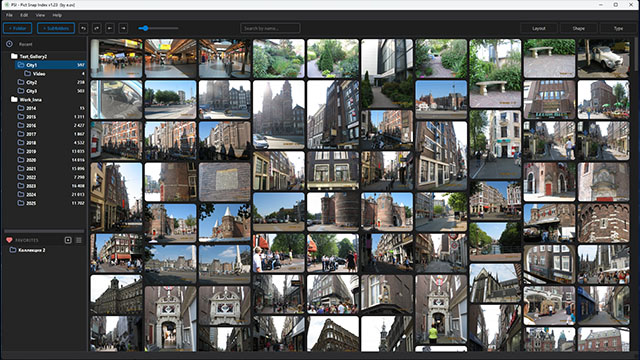Click the square add-collection icon beside Favorites
640x360 pixels.
(x=68, y=240)
